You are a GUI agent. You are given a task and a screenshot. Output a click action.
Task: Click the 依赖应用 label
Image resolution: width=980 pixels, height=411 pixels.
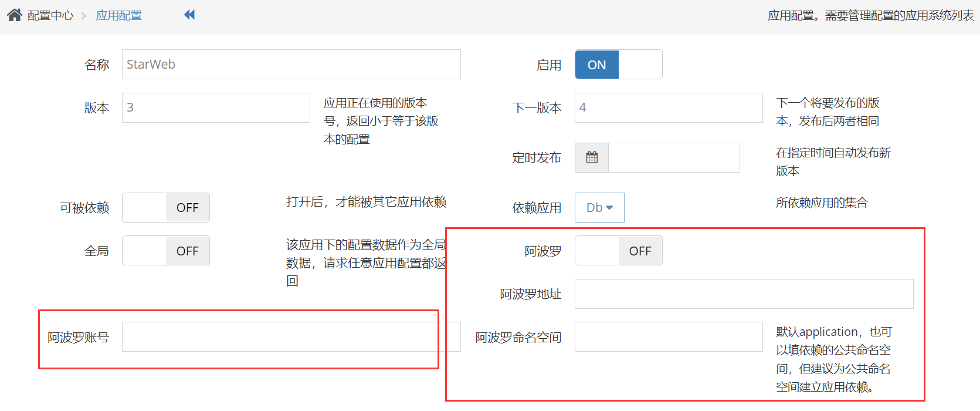(537, 208)
